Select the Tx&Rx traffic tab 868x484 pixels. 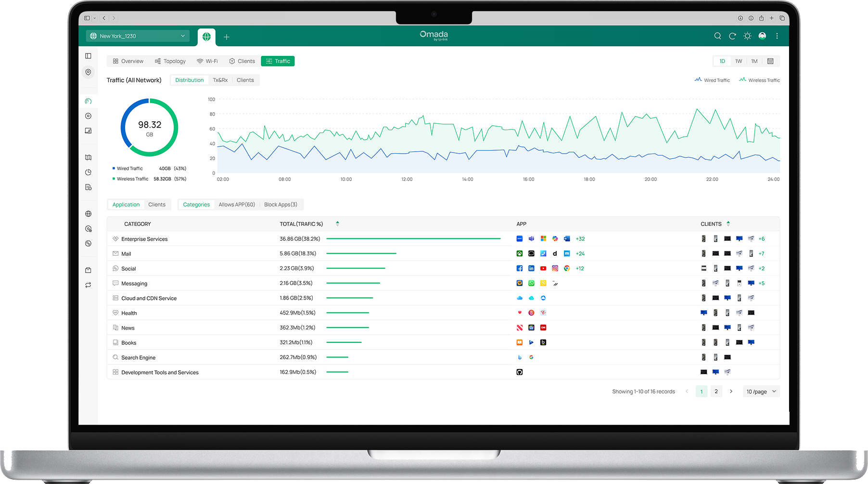(220, 80)
